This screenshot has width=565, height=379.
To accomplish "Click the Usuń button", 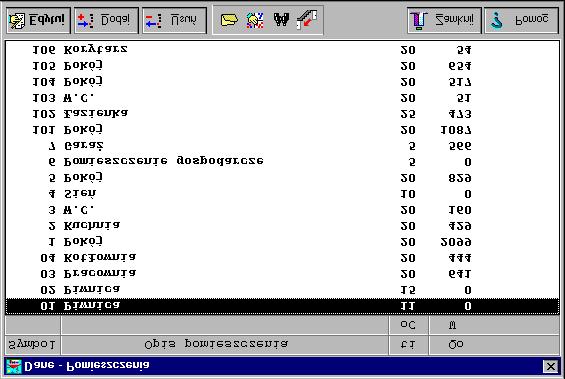I will click(174, 21).
